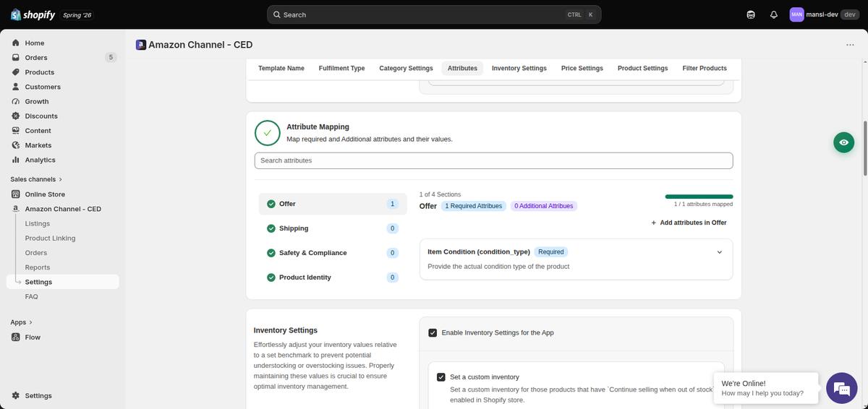Click the Products tag icon
The height and width of the screenshot is (409, 868).
tap(16, 72)
